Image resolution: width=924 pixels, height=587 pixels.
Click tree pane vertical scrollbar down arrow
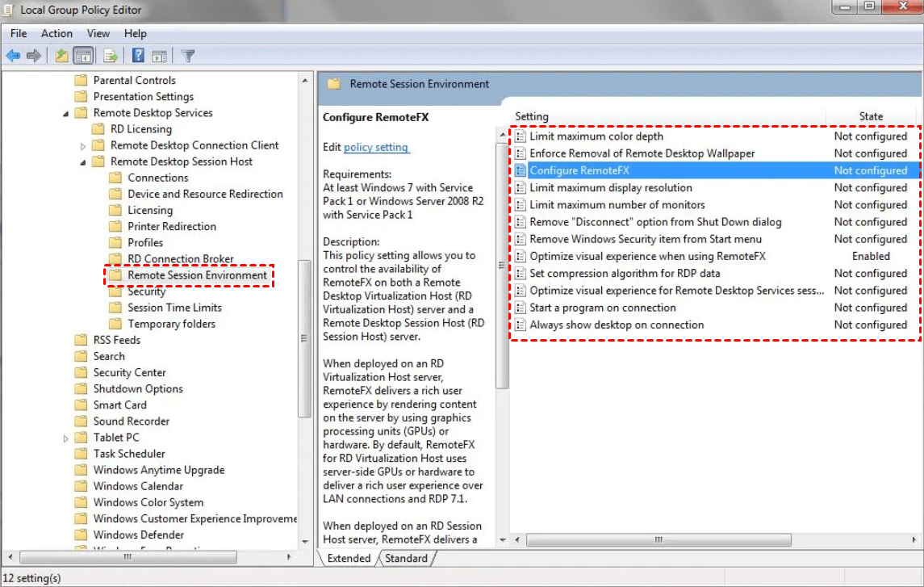point(305,541)
